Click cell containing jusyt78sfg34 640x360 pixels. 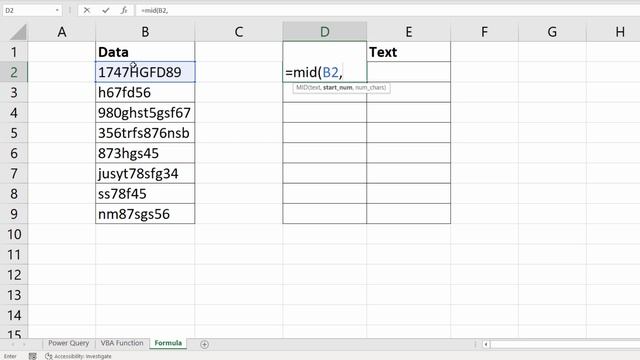tap(145, 173)
